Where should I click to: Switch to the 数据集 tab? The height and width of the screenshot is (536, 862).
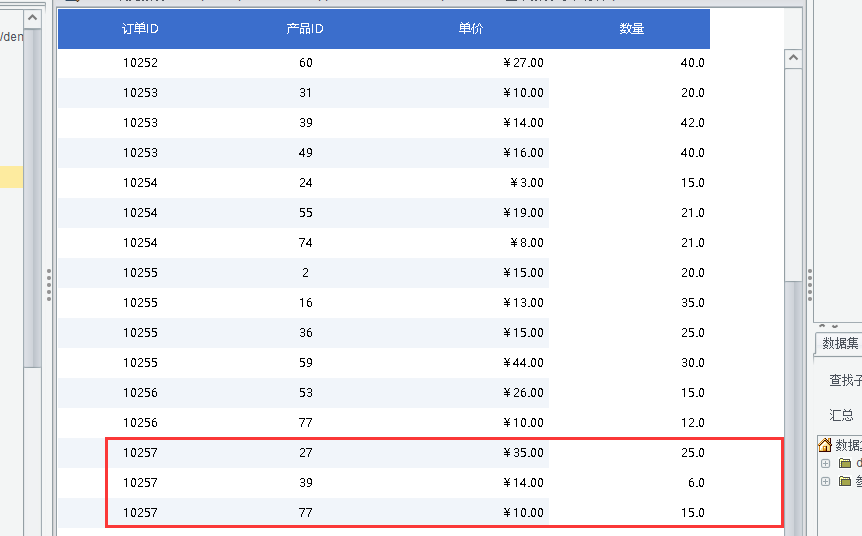click(x=840, y=343)
